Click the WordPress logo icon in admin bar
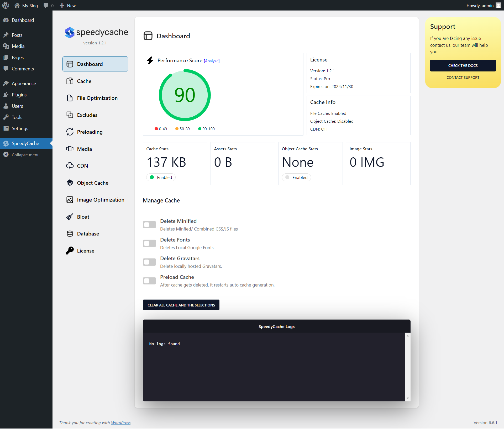This screenshot has width=504, height=429. coord(6,6)
